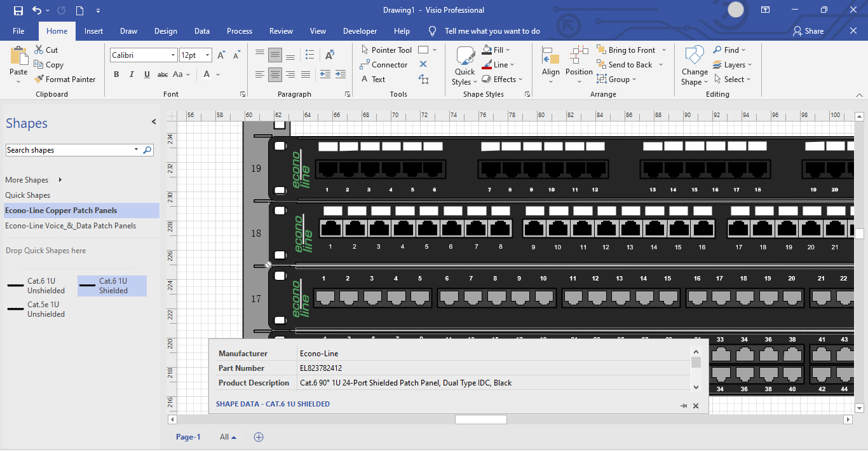
Task: Open the Quick Styles gallery
Action: [x=465, y=67]
